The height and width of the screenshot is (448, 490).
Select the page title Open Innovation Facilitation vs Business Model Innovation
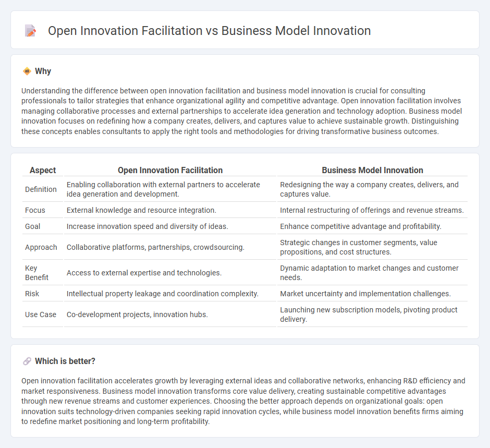coord(209,31)
